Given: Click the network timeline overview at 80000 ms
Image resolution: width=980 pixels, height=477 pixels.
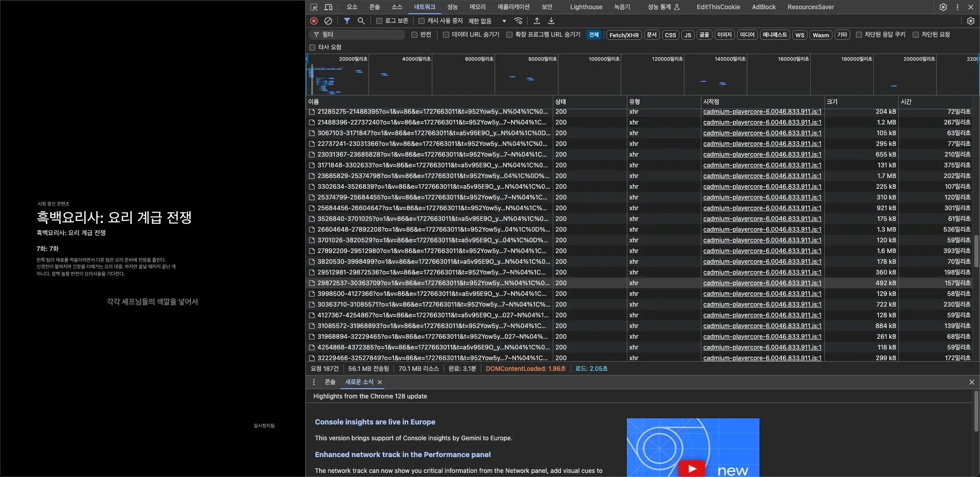Looking at the screenshot, I should coord(542,77).
